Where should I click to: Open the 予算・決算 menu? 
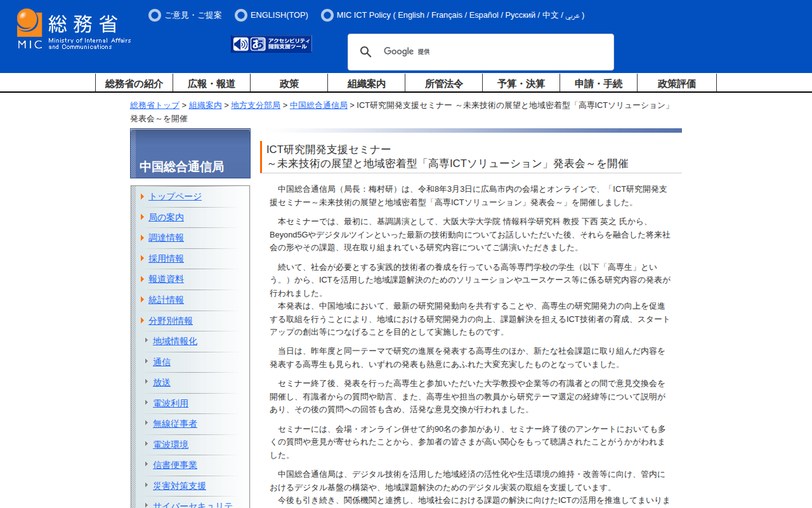coord(521,83)
